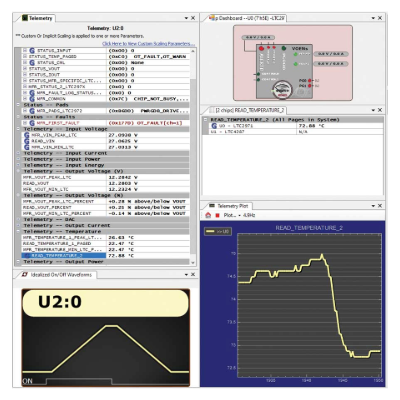Click the G icon beside MFR_VIN_PEAK_LTC

tap(27, 135)
